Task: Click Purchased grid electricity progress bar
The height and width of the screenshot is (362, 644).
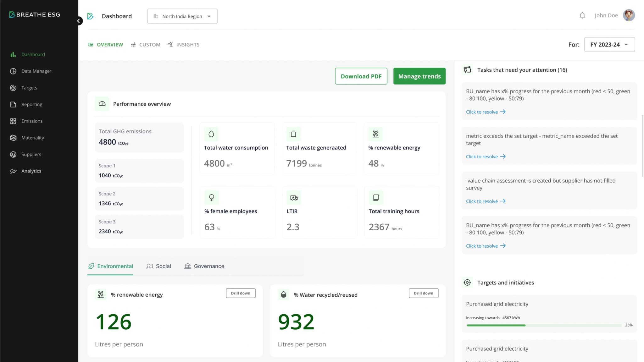Action: pyautogui.click(x=544, y=325)
